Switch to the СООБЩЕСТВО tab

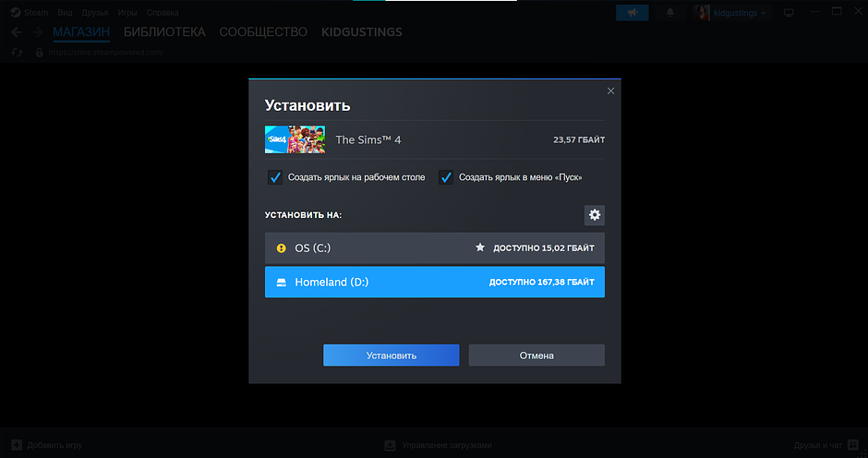pos(263,32)
